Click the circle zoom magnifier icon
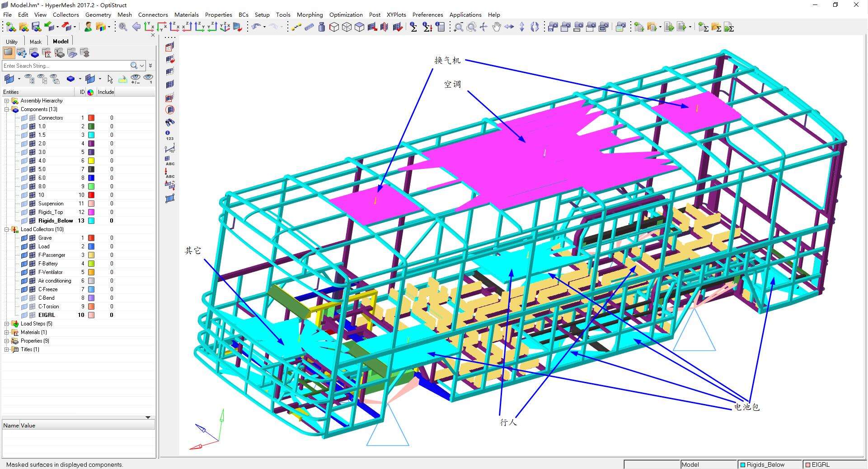Screen dimensions: 868x469 471,28
